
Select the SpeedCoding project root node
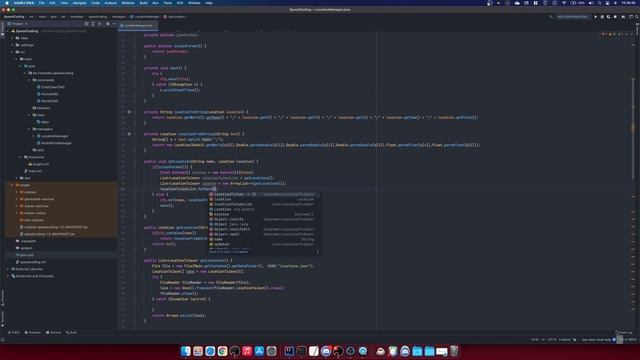coord(25,31)
